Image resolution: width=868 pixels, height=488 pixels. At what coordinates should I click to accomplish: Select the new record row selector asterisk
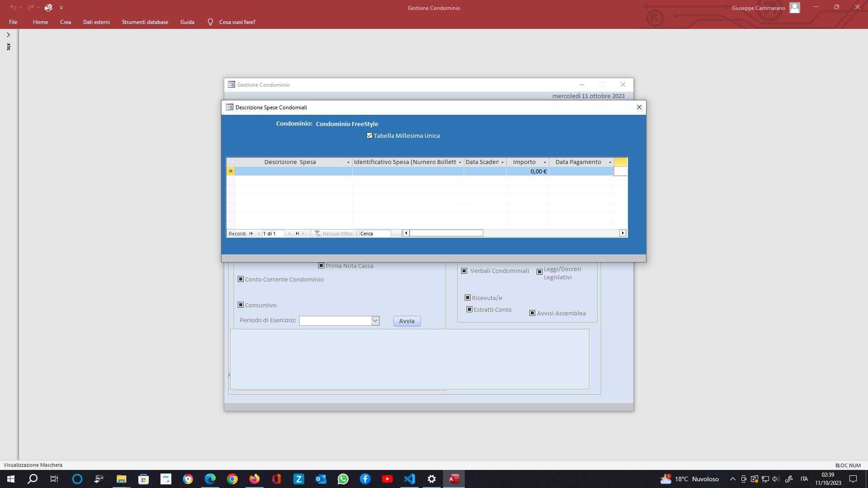point(231,171)
